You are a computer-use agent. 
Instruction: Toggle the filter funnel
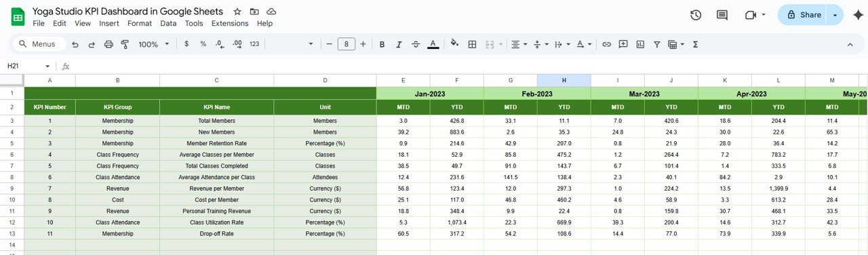click(656, 44)
